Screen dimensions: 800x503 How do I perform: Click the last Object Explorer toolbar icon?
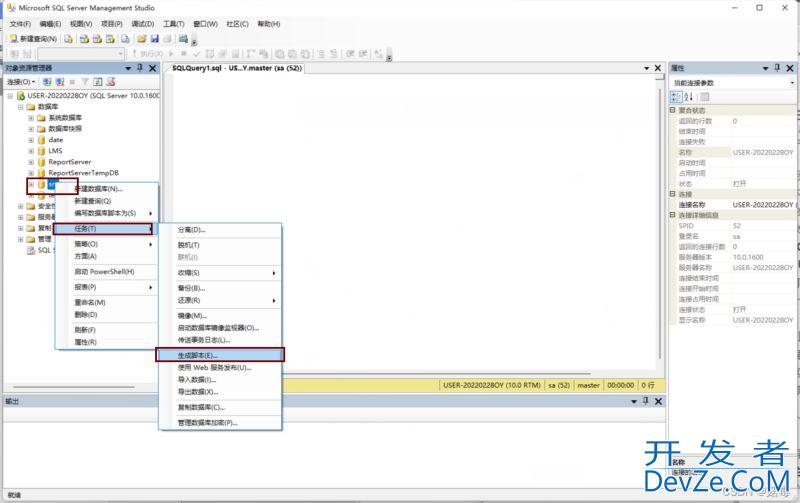coord(111,82)
